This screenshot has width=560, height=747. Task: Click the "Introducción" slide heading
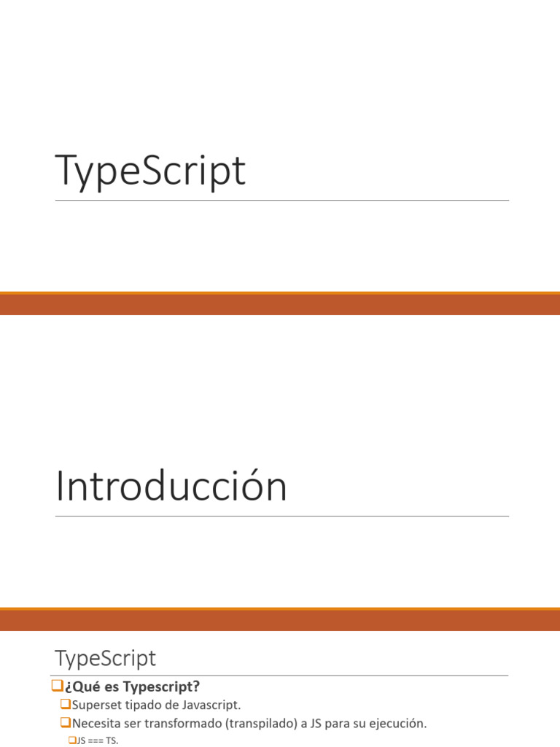pyautogui.click(x=171, y=487)
